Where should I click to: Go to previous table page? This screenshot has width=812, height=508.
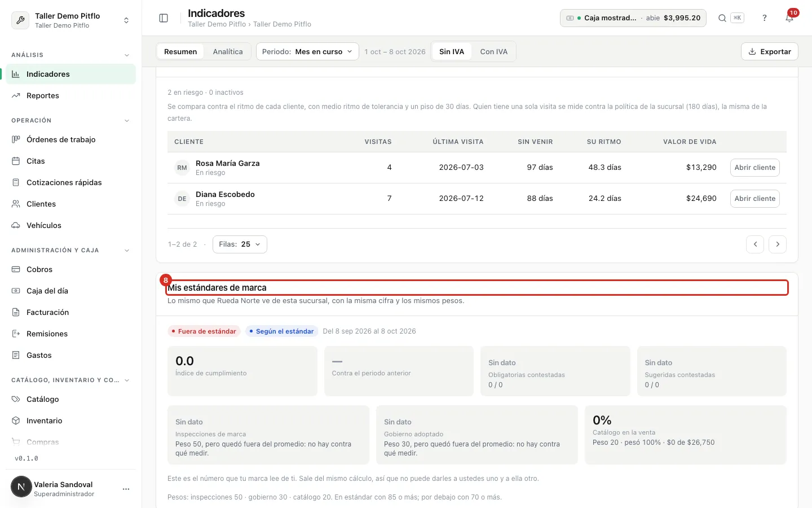click(x=755, y=244)
